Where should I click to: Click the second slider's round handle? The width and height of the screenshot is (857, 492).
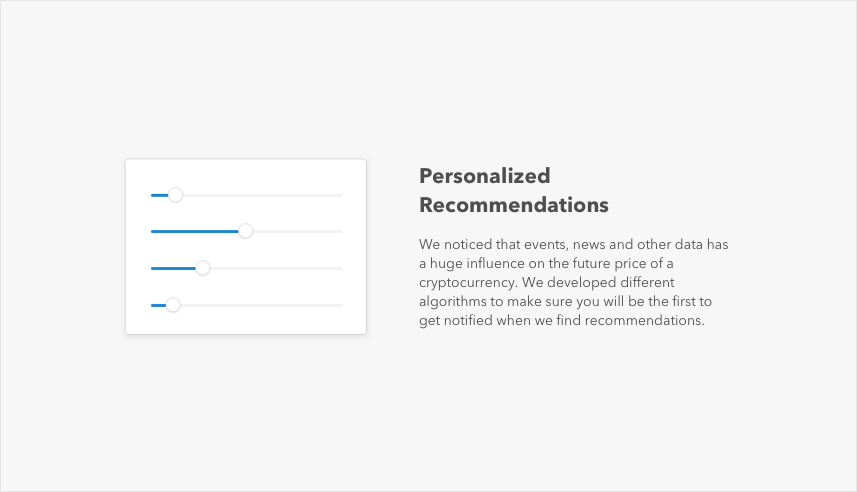(x=246, y=231)
